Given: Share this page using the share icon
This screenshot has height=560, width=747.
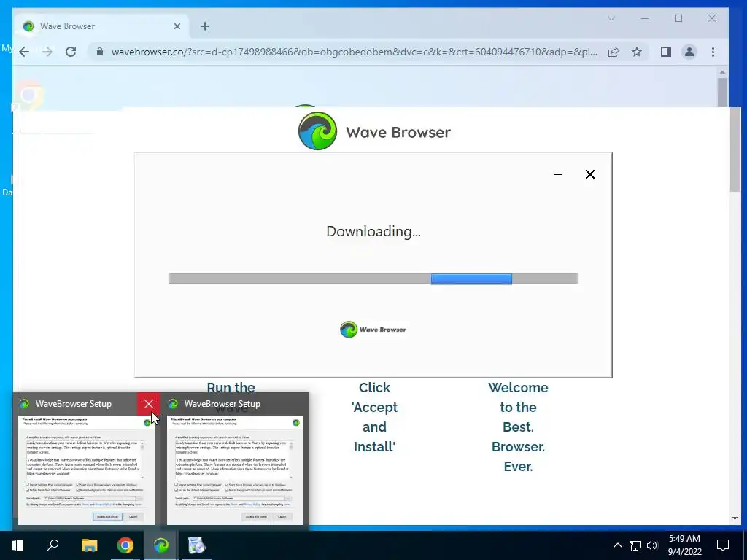Looking at the screenshot, I should pyautogui.click(x=614, y=52).
